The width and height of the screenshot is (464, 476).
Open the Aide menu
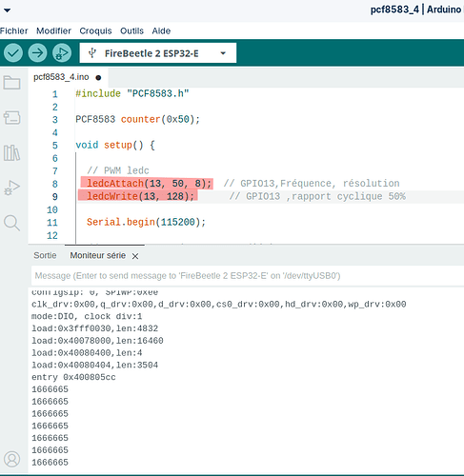(x=161, y=30)
